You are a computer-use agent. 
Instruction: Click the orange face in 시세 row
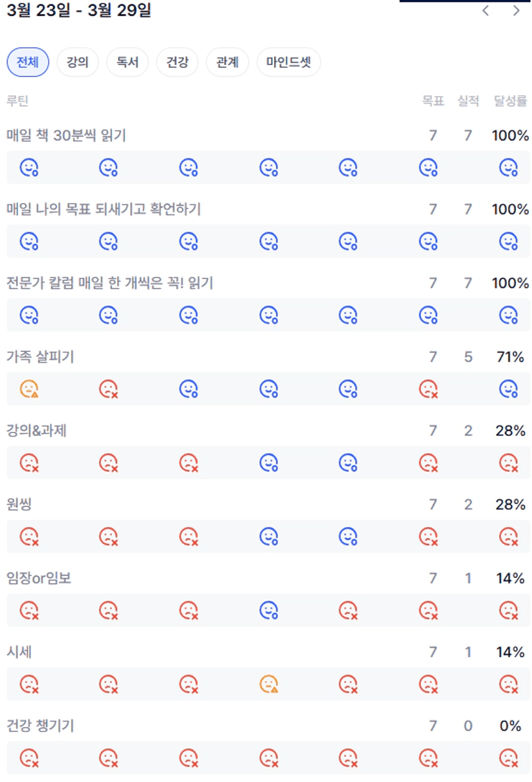(x=269, y=684)
